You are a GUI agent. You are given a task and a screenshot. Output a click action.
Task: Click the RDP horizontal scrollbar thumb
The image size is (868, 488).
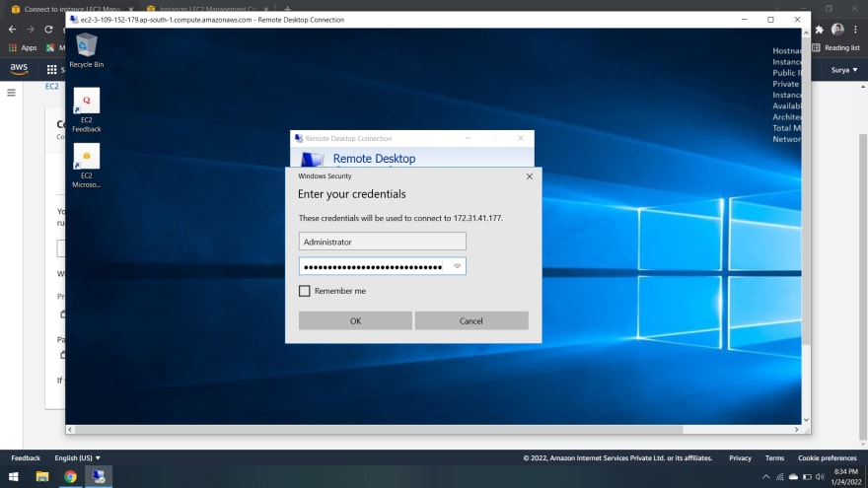click(x=379, y=430)
